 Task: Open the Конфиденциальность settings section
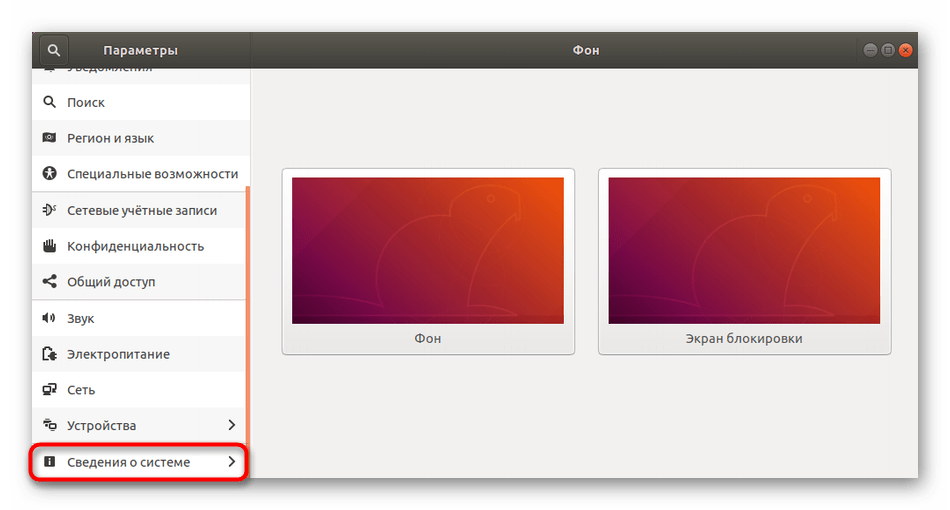[x=135, y=246]
